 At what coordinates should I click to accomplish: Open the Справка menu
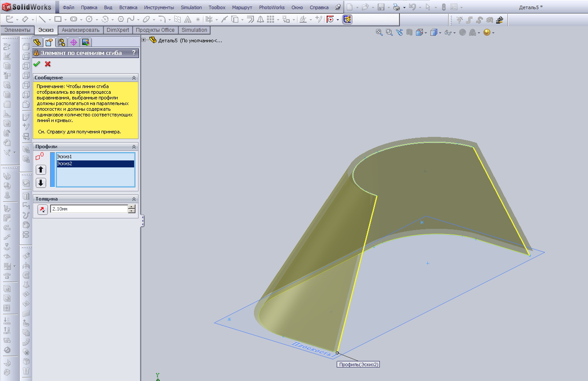(319, 7)
